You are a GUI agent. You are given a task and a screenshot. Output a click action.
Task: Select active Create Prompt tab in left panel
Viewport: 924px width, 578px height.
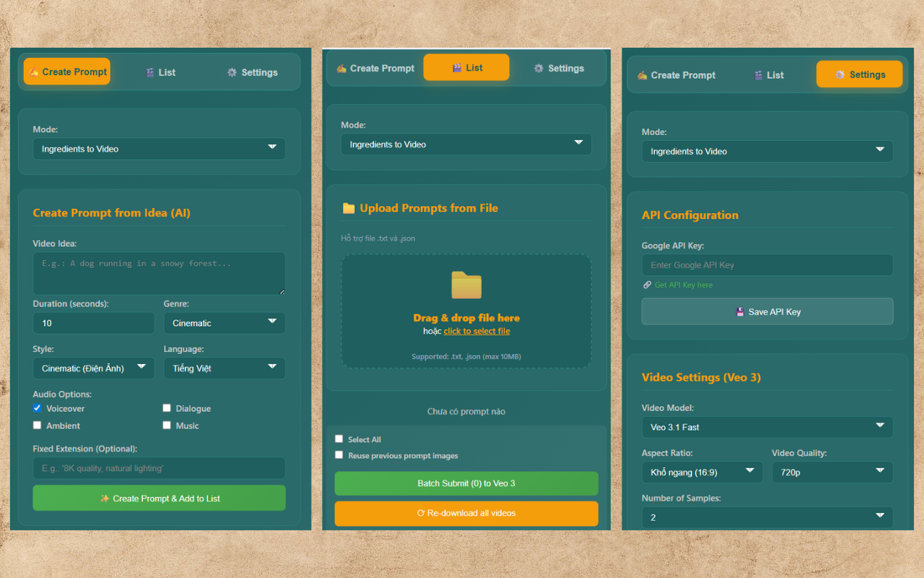tap(67, 72)
